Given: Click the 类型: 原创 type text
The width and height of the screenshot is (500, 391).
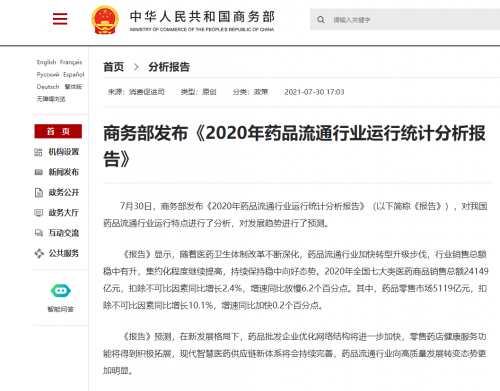Looking at the screenshot, I should (198, 92).
